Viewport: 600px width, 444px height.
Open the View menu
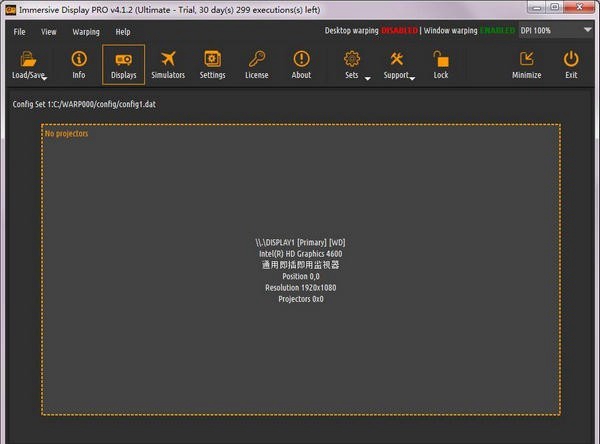click(49, 32)
